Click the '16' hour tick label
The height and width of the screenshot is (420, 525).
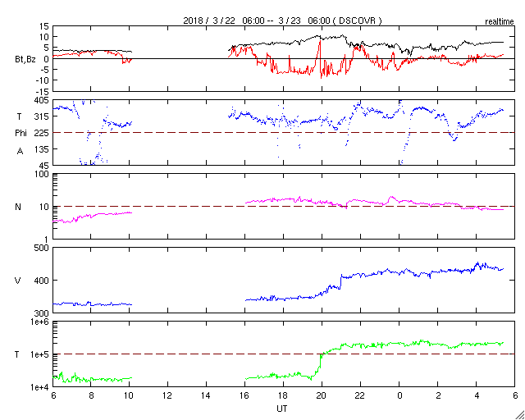(244, 395)
